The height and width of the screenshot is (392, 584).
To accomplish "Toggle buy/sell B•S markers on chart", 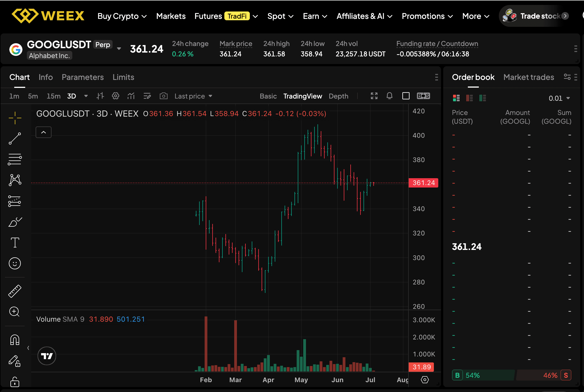I will pos(423,96).
